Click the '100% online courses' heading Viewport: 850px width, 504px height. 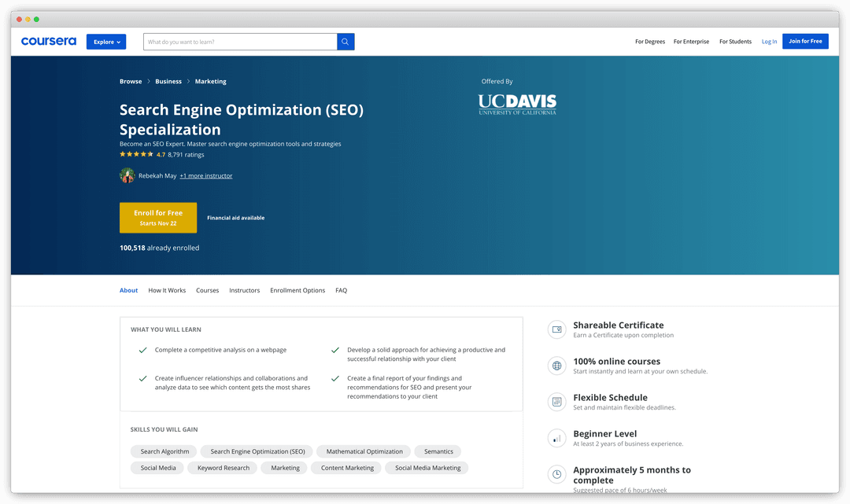tap(616, 361)
